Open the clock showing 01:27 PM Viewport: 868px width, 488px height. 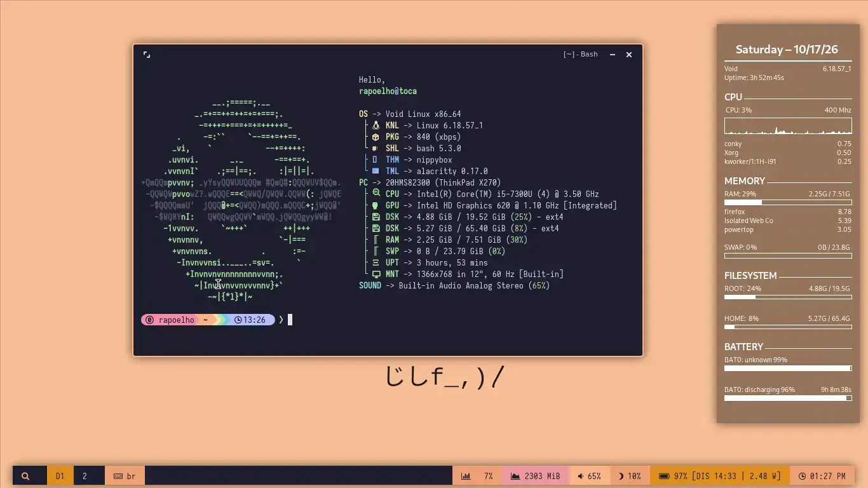(x=822, y=476)
